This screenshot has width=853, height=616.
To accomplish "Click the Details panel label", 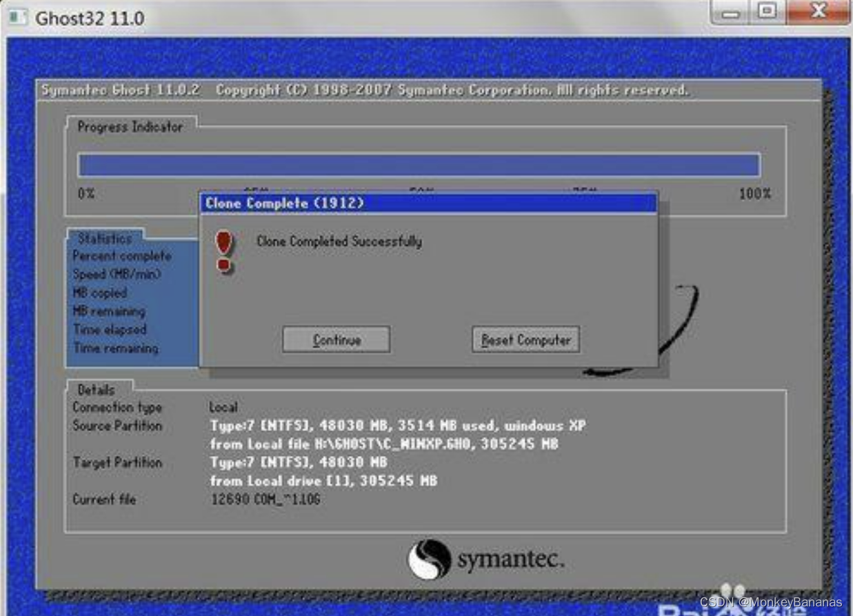I will point(96,390).
